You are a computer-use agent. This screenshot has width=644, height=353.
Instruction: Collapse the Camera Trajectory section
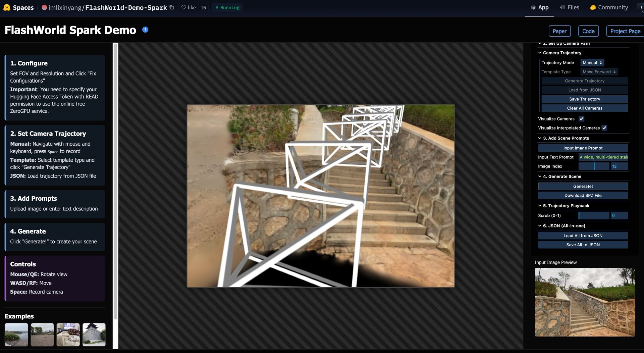click(x=540, y=53)
